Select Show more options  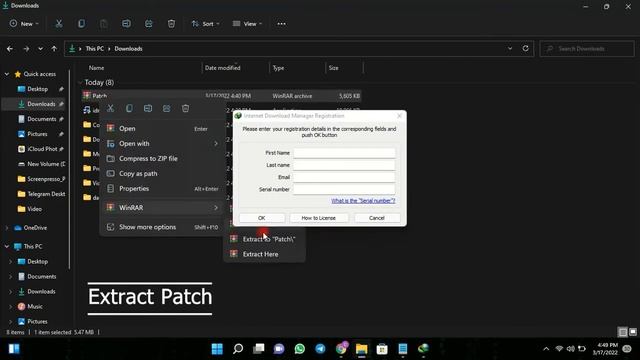tap(162, 227)
